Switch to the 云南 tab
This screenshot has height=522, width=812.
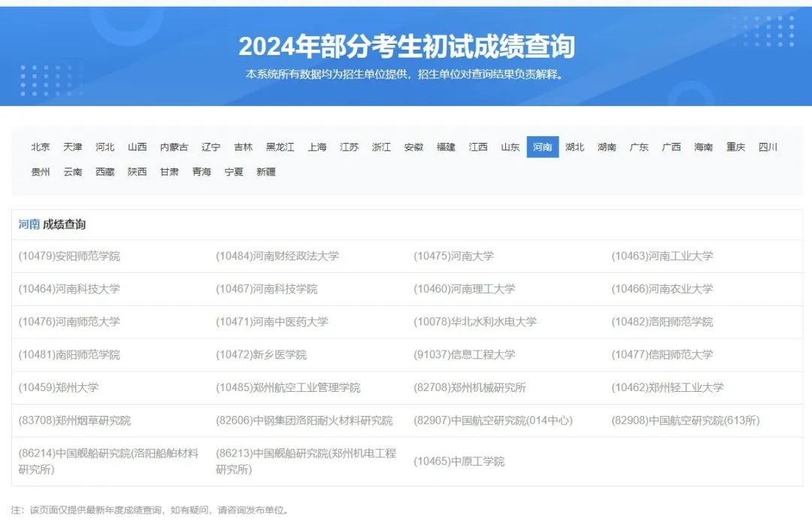point(72,172)
